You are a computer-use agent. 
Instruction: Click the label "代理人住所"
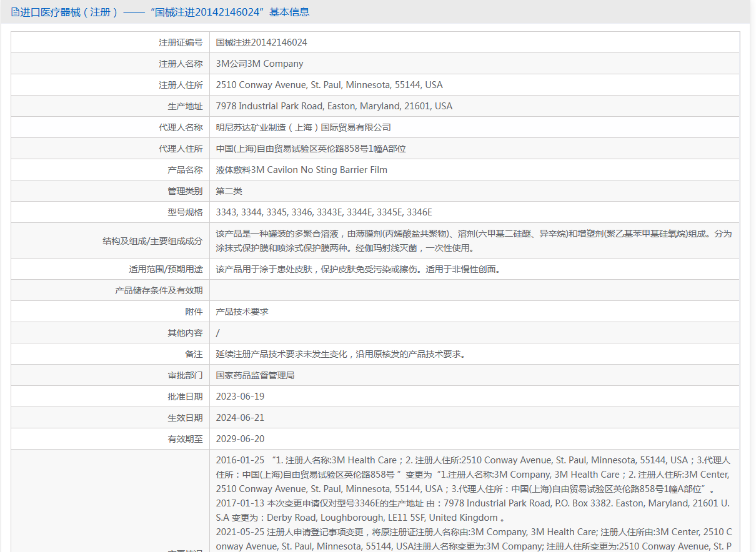pos(181,149)
